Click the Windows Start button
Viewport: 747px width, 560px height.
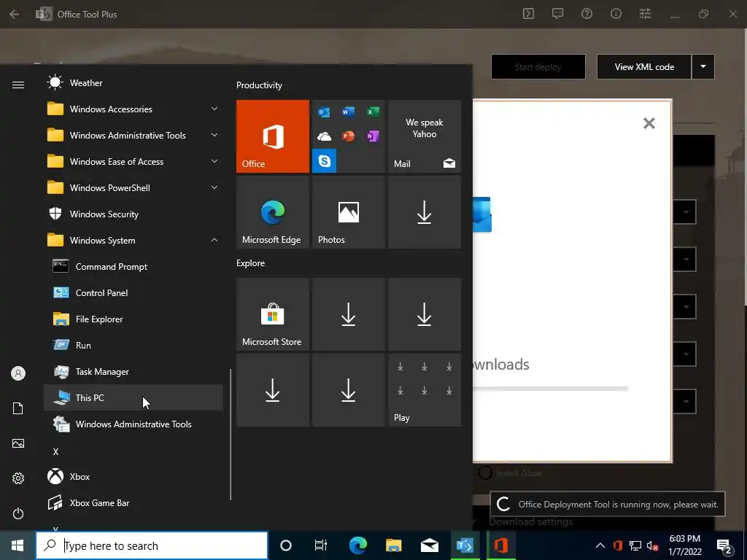(x=18, y=545)
